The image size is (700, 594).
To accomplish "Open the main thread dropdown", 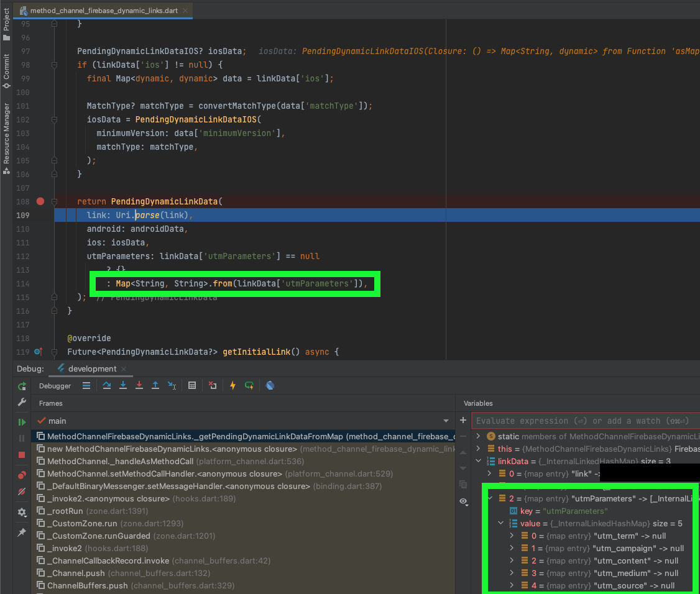I will [x=243, y=421].
